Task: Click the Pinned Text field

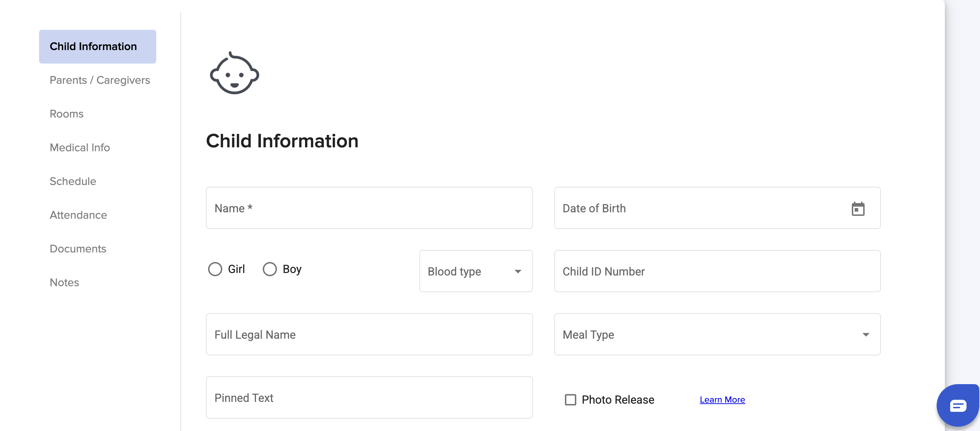Action: [x=369, y=398]
